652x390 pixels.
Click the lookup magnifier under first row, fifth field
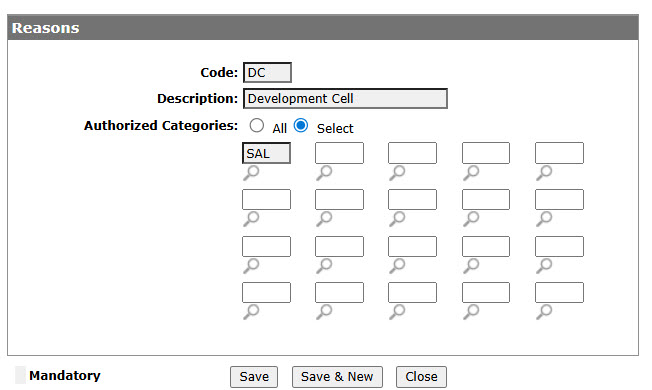(x=544, y=173)
